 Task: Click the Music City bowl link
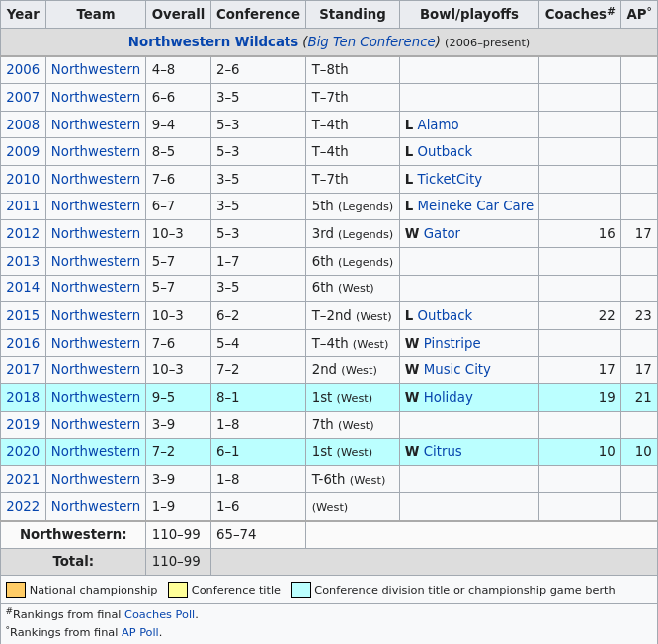[456, 369]
